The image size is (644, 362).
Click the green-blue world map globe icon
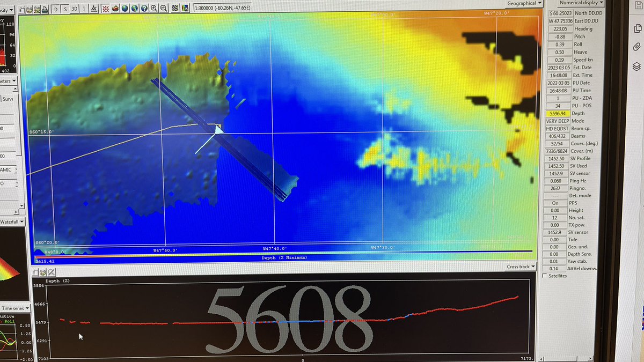pos(135,9)
